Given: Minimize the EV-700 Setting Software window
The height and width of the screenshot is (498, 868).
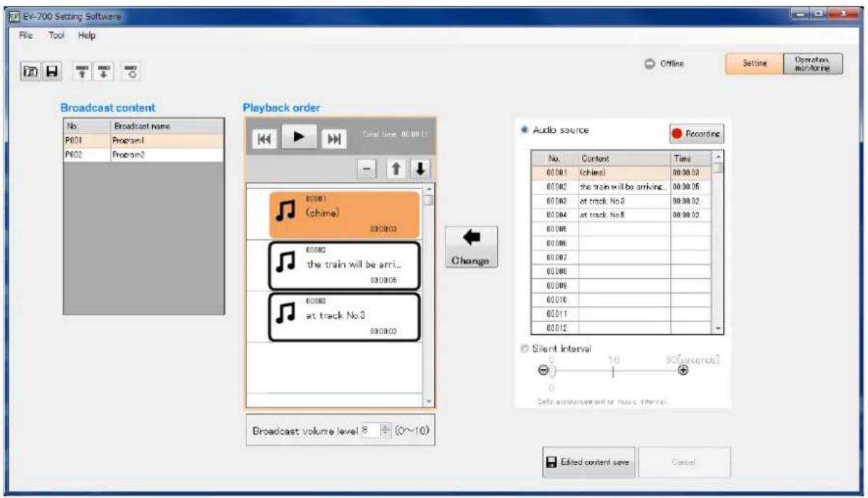Looking at the screenshot, I should tap(799, 13).
